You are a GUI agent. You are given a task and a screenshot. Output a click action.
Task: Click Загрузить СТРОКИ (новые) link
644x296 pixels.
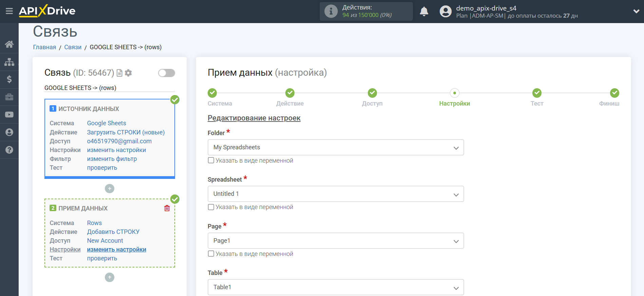[x=126, y=132]
